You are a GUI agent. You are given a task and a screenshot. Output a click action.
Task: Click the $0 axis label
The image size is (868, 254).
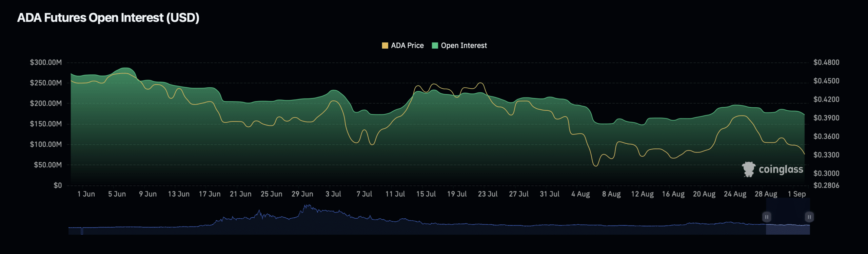pos(58,185)
